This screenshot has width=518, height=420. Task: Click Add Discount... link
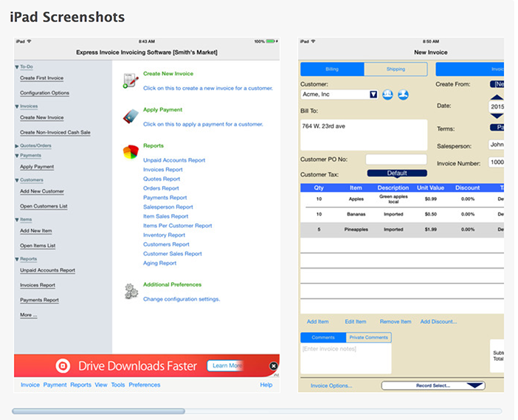pos(438,322)
